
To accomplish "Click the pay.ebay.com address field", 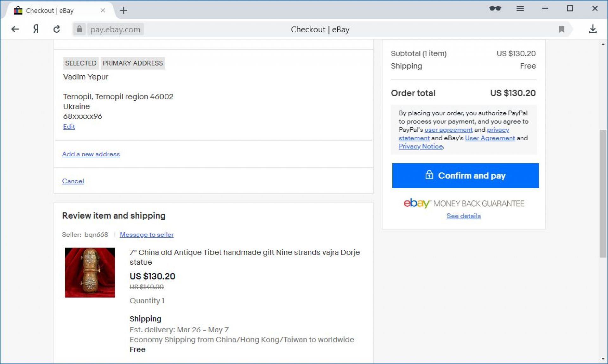I will click(x=115, y=29).
